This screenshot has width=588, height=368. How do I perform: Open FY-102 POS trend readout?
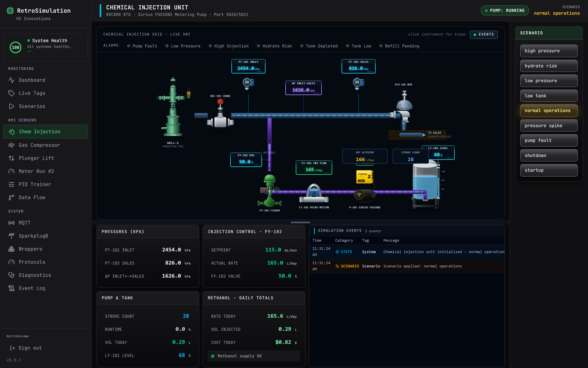point(246,160)
